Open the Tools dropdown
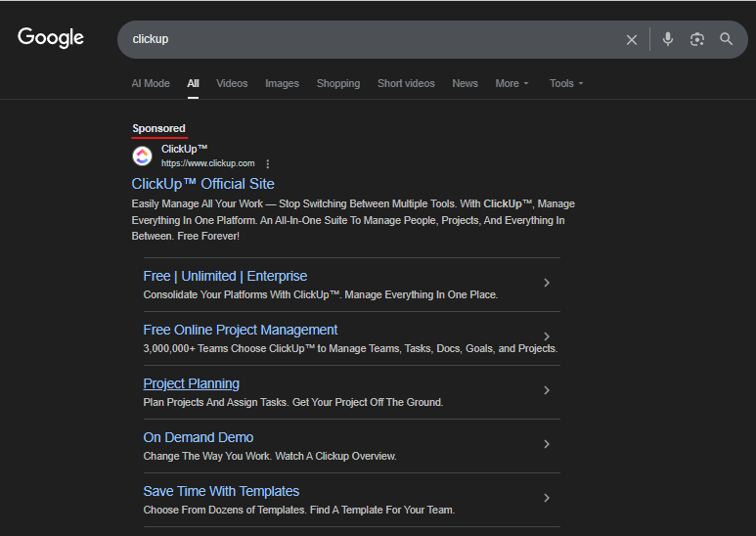The image size is (756, 536). pyautogui.click(x=566, y=83)
